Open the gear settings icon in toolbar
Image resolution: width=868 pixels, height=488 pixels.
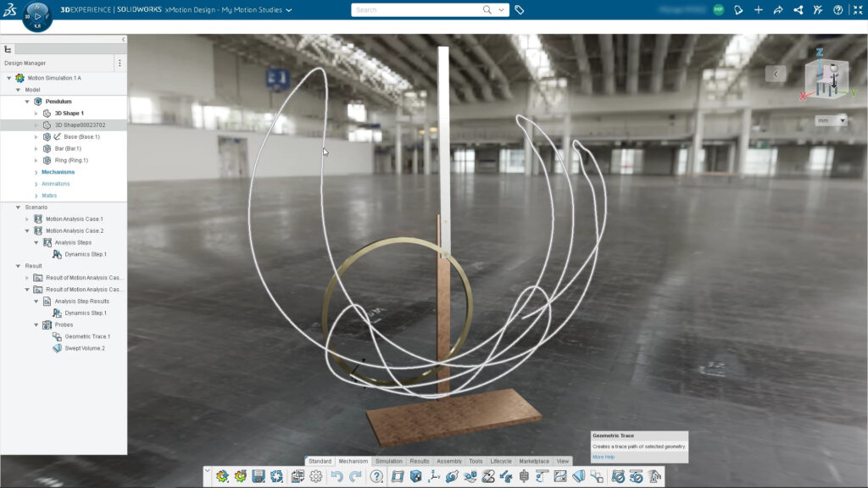point(316,477)
